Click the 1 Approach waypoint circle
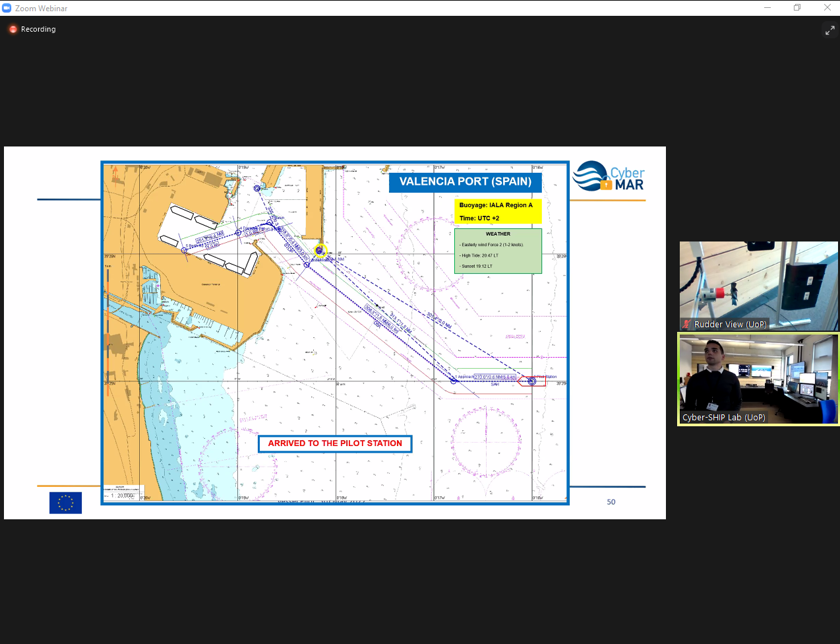 [x=454, y=381]
